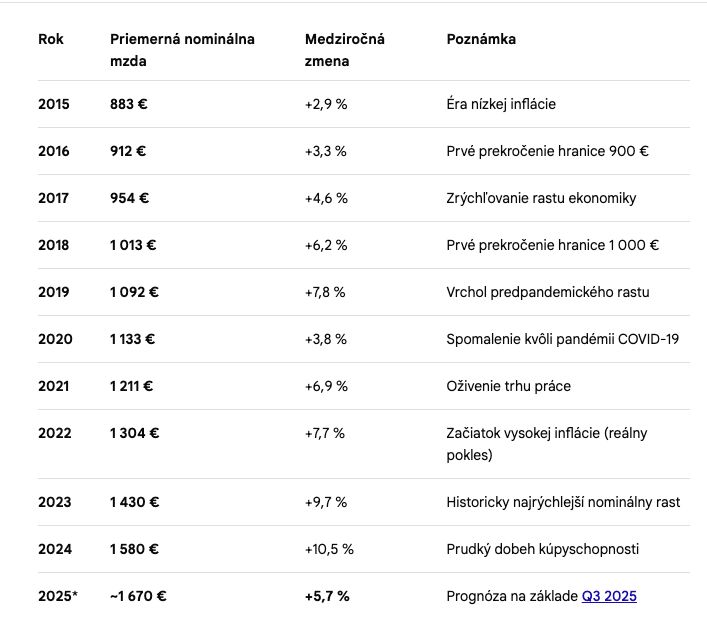Click the 883 € wage cell
Viewport: 707px width, 619px height.
click(129, 104)
